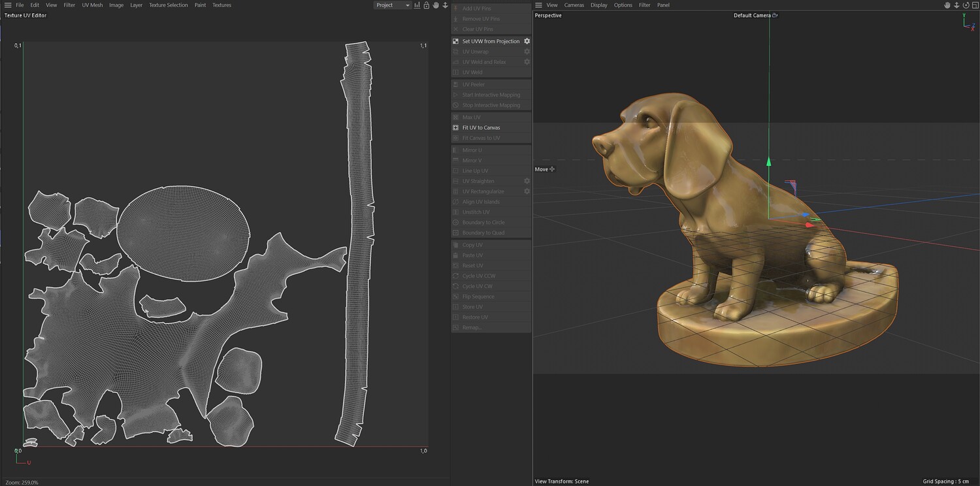This screenshot has width=980, height=486.
Task: Open UV Unwrap settings gear
Action: click(x=527, y=52)
